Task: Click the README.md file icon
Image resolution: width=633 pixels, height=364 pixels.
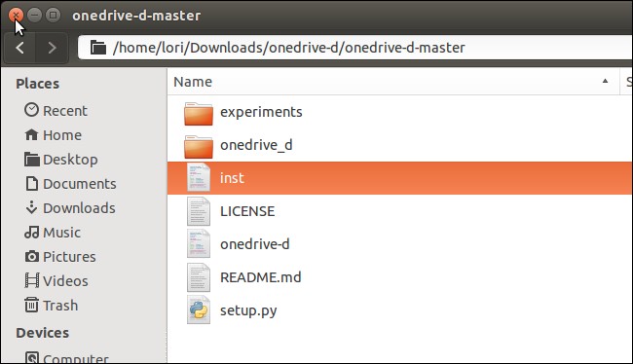Action: [199, 276]
